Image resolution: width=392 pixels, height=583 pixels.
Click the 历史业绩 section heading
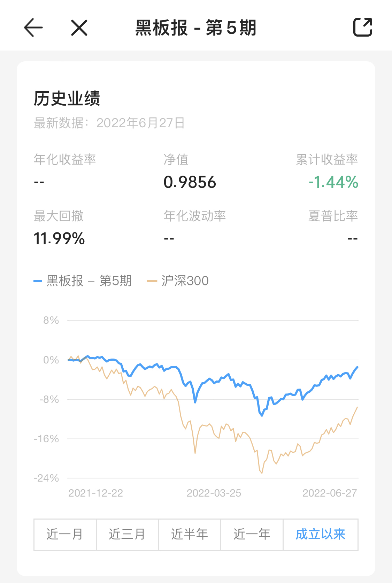pyautogui.click(x=67, y=98)
